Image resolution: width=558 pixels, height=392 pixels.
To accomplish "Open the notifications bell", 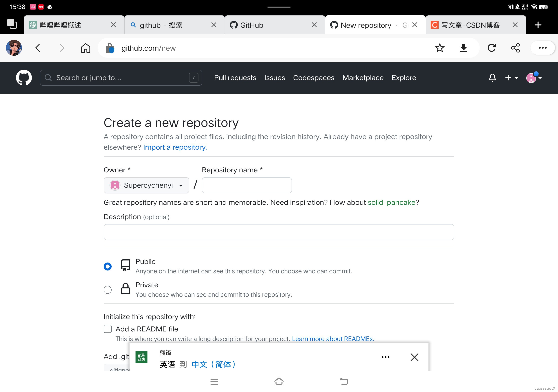I will [492, 78].
